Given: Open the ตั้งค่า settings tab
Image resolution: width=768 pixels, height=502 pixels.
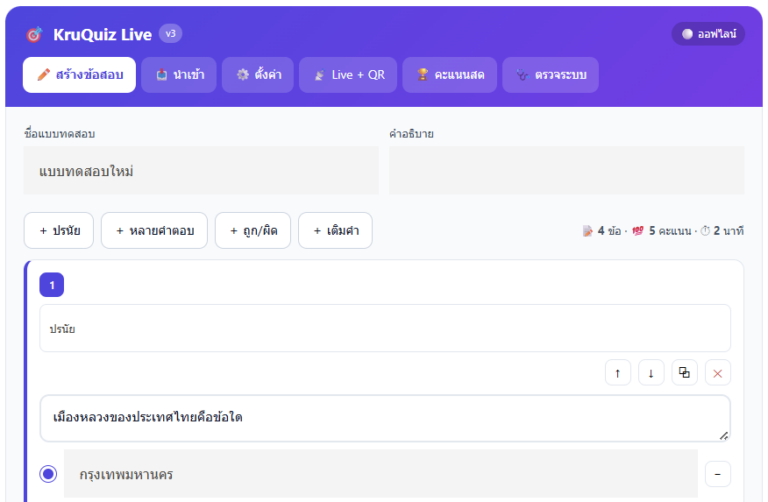Looking at the screenshot, I should [x=258, y=75].
